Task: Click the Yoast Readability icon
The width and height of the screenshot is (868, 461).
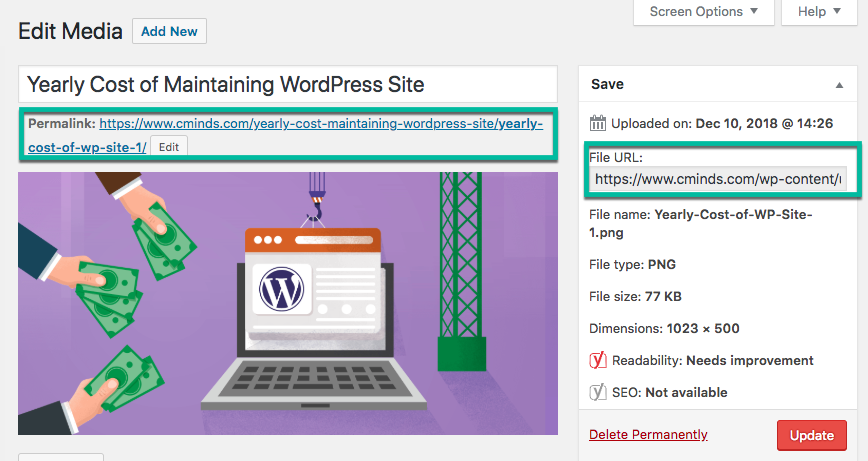Action: [x=598, y=360]
